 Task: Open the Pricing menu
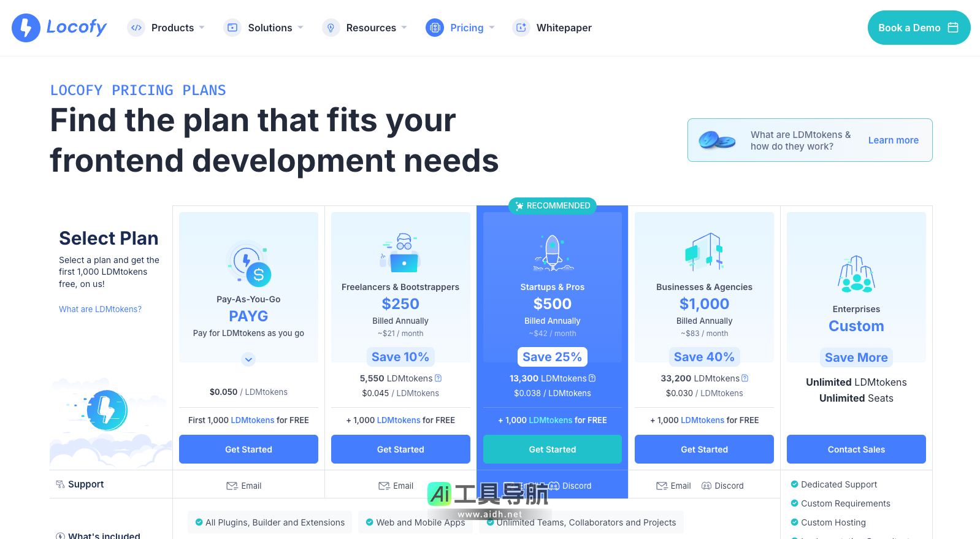pos(467,28)
